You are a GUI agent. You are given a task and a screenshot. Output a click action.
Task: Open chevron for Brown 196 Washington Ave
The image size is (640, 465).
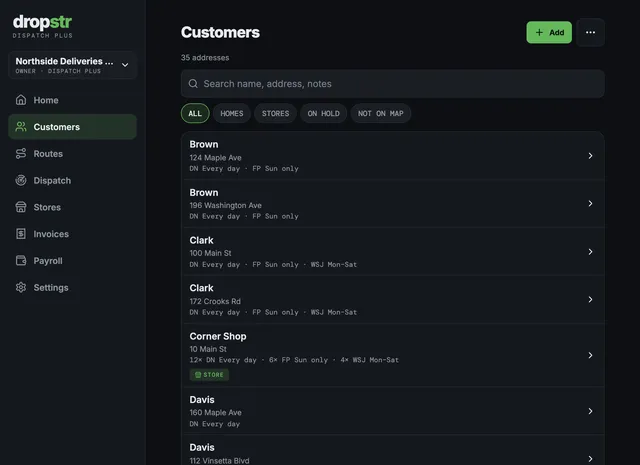pyautogui.click(x=590, y=203)
